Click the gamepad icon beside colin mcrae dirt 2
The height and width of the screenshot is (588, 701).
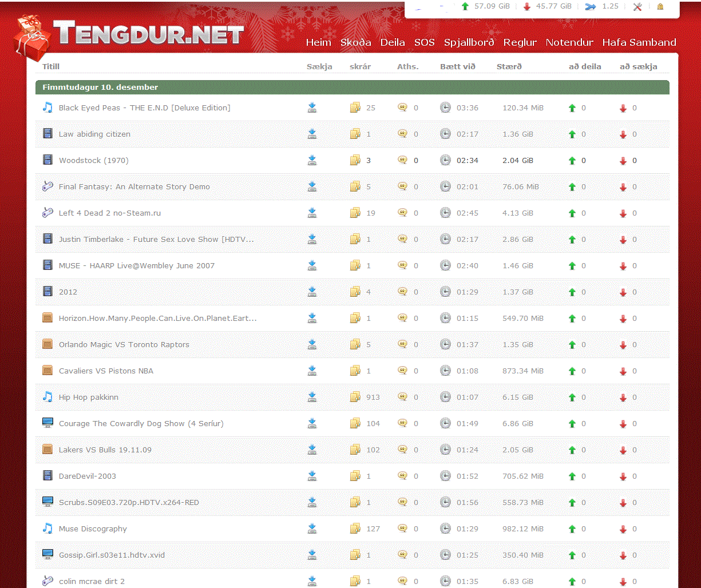pos(47,581)
